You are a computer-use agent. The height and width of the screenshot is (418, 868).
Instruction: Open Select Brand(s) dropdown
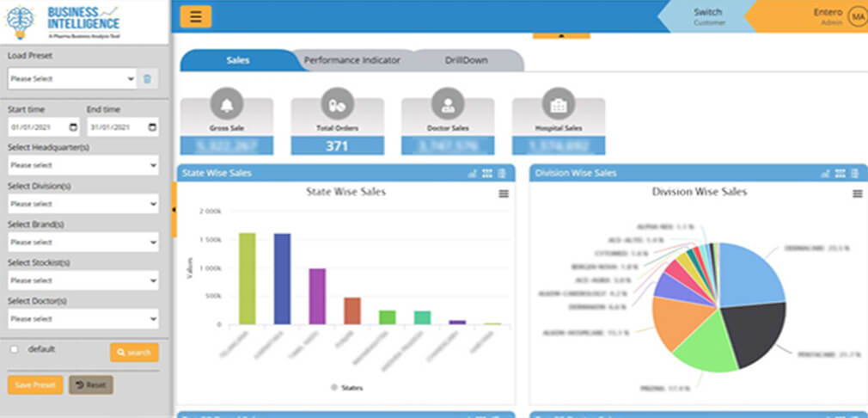83,242
